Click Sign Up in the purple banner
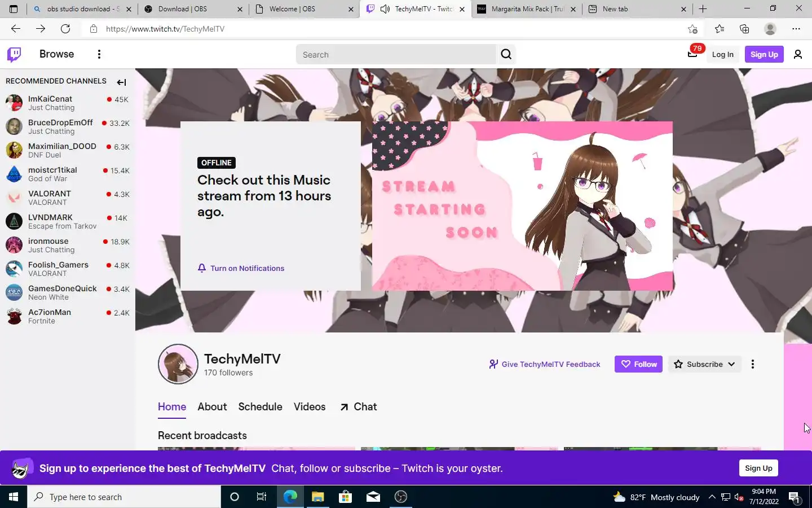Viewport: 812px width, 508px height. (758, 468)
